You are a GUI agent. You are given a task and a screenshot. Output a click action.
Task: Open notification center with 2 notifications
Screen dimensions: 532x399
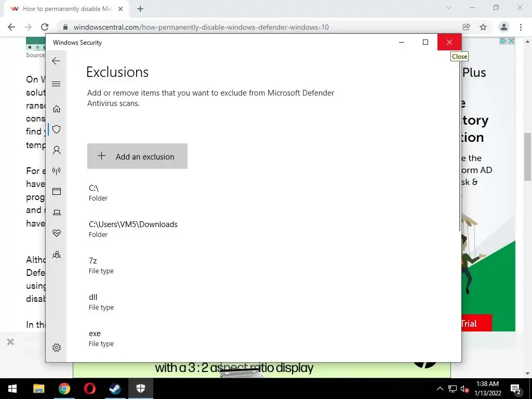[516, 389]
